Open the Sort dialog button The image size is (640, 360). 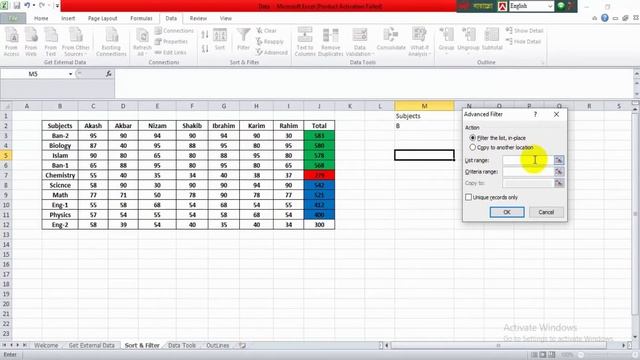(x=220, y=40)
